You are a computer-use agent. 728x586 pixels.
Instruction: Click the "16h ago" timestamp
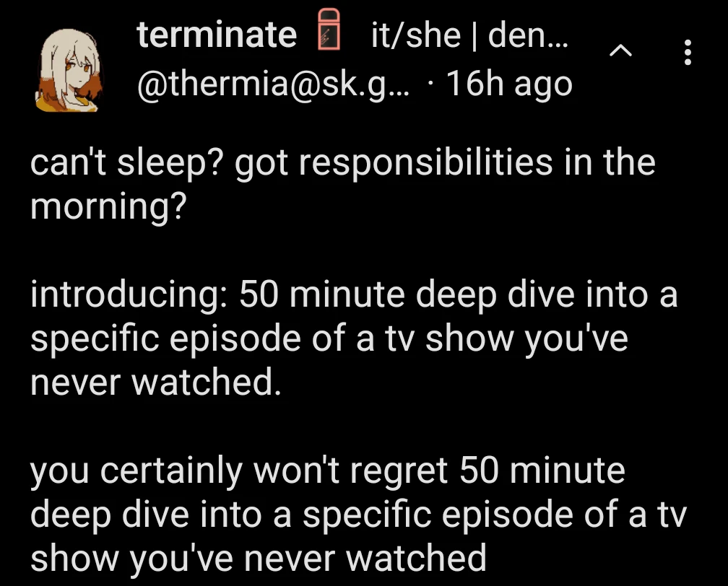510,84
